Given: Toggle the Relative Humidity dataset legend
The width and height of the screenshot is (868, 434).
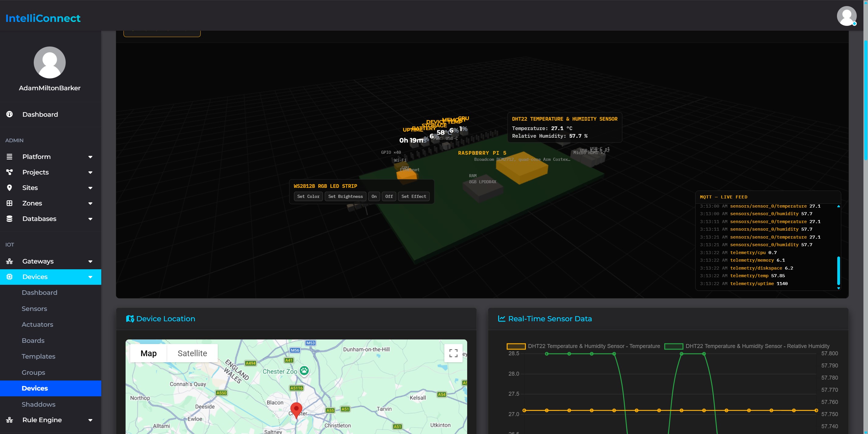Looking at the screenshot, I should [x=747, y=346].
